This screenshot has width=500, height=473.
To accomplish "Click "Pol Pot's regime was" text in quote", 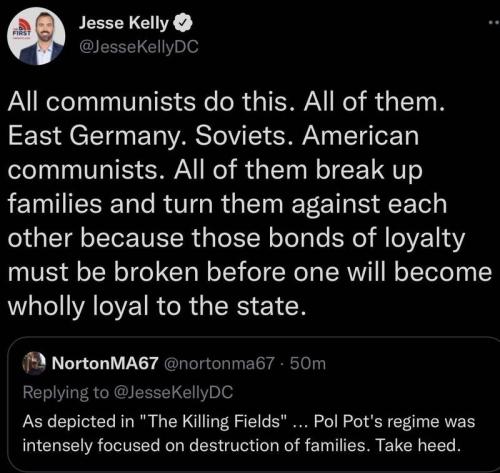I will (394, 421).
